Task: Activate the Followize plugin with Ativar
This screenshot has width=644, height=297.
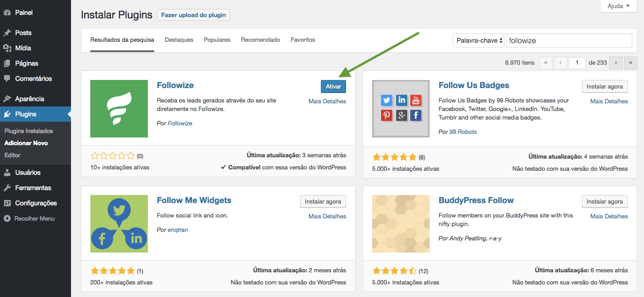Action: tap(333, 87)
